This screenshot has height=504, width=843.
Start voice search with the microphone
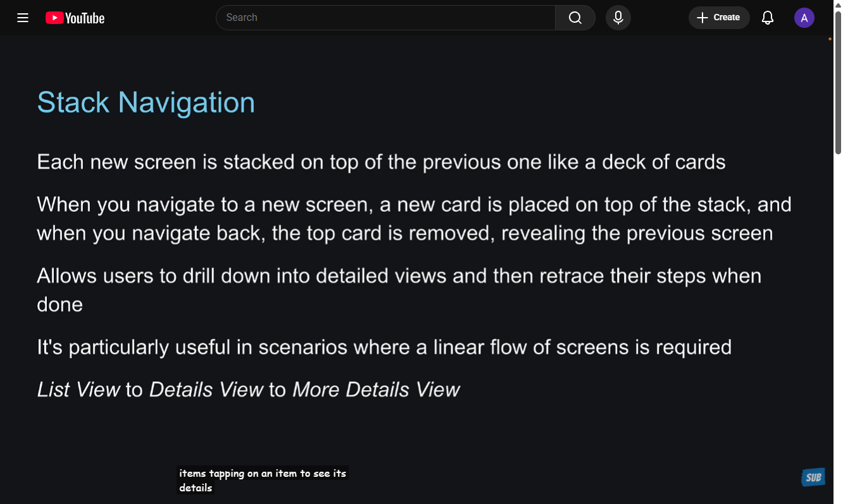pos(618,18)
